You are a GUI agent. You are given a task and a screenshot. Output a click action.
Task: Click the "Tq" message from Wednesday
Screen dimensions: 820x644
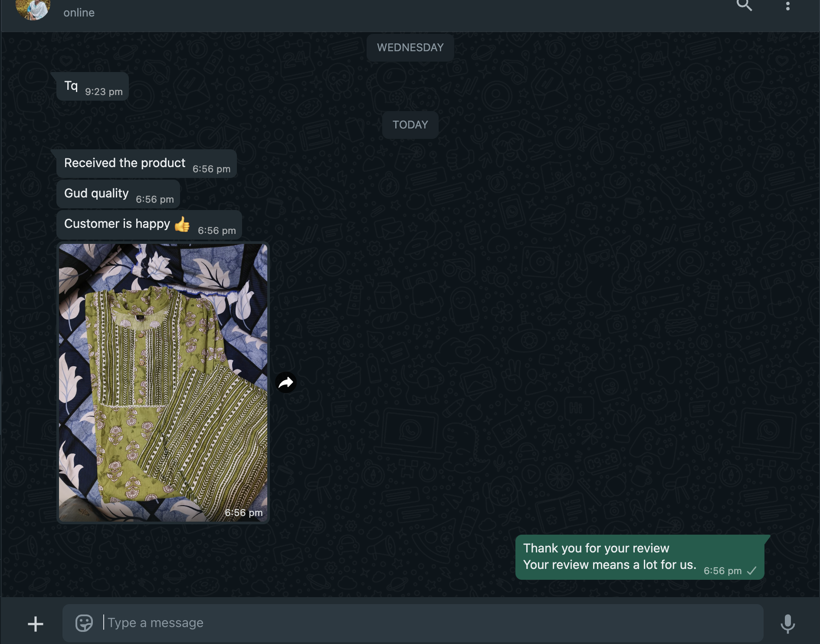pyautogui.click(x=71, y=86)
